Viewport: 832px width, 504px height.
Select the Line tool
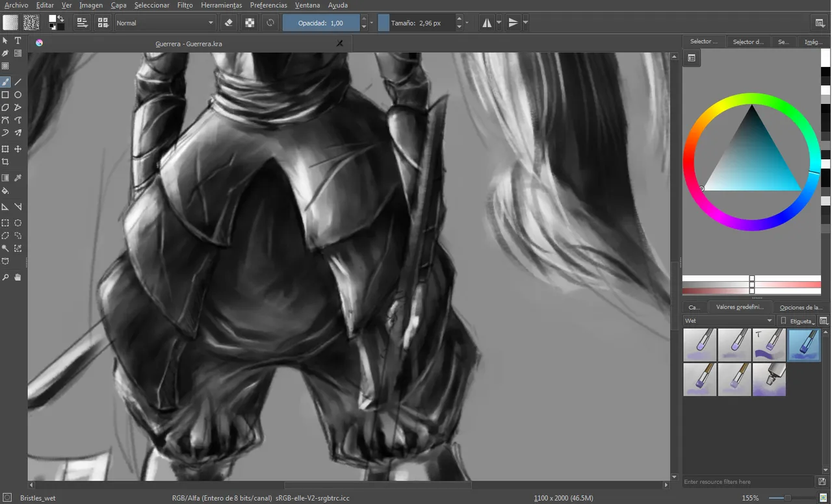(18, 82)
